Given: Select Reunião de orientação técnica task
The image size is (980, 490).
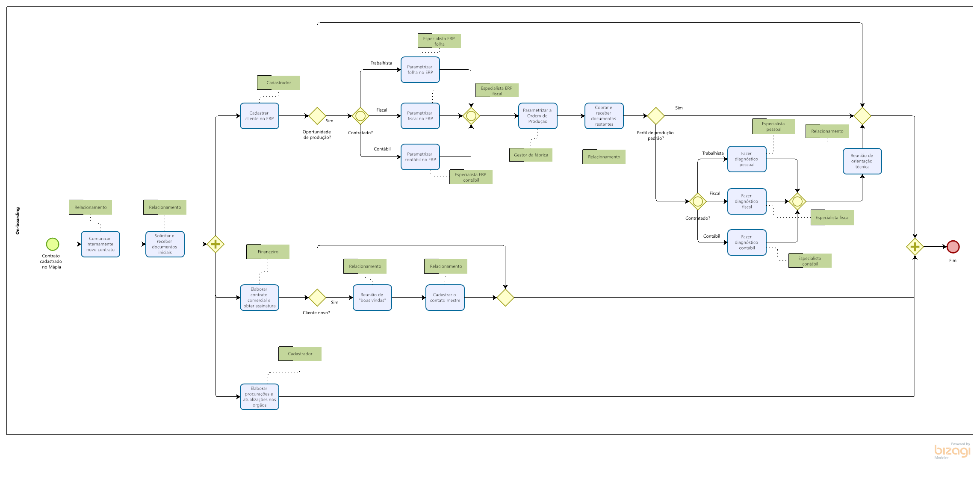Looking at the screenshot, I should pos(862,161).
